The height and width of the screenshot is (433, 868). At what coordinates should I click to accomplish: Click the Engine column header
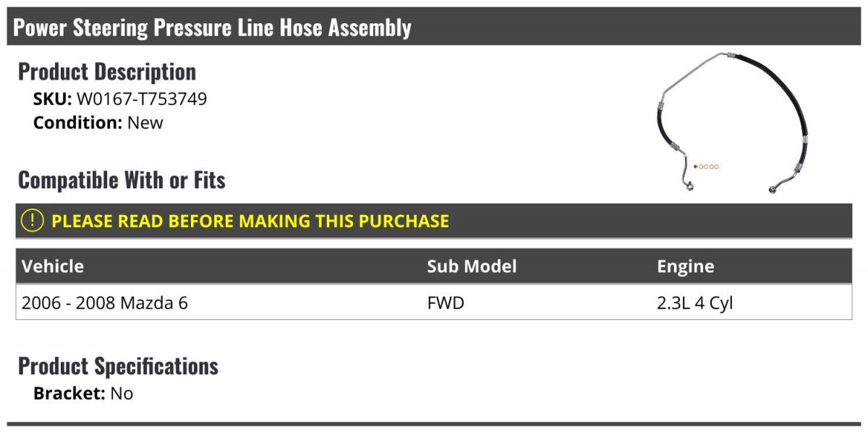[685, 266]
